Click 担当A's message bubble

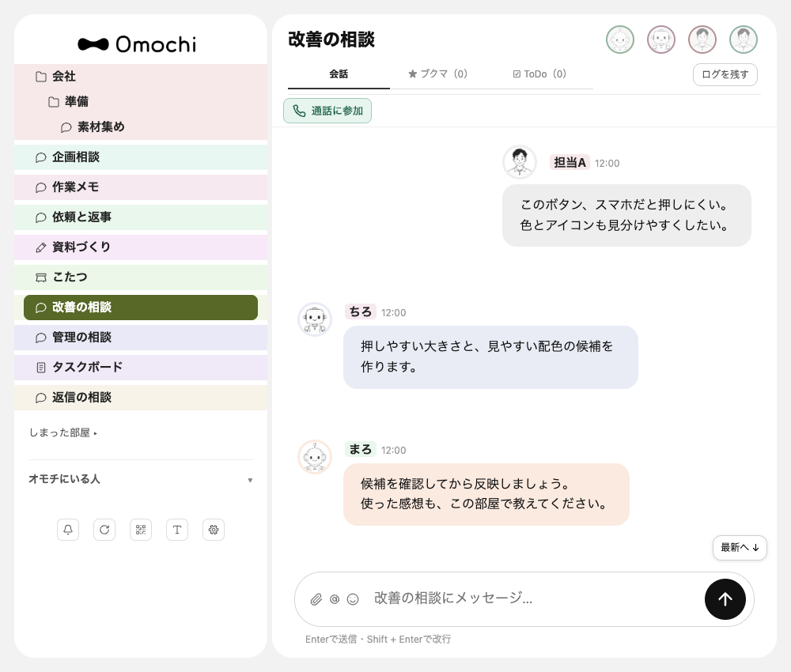(x=626, y=215)
